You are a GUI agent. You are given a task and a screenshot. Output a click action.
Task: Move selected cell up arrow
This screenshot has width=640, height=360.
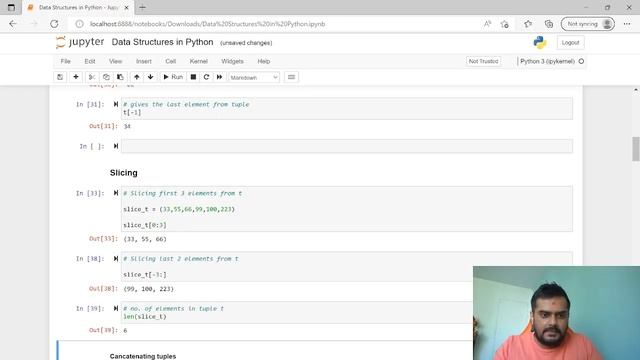pyautogui.click(x=137, y=77)
